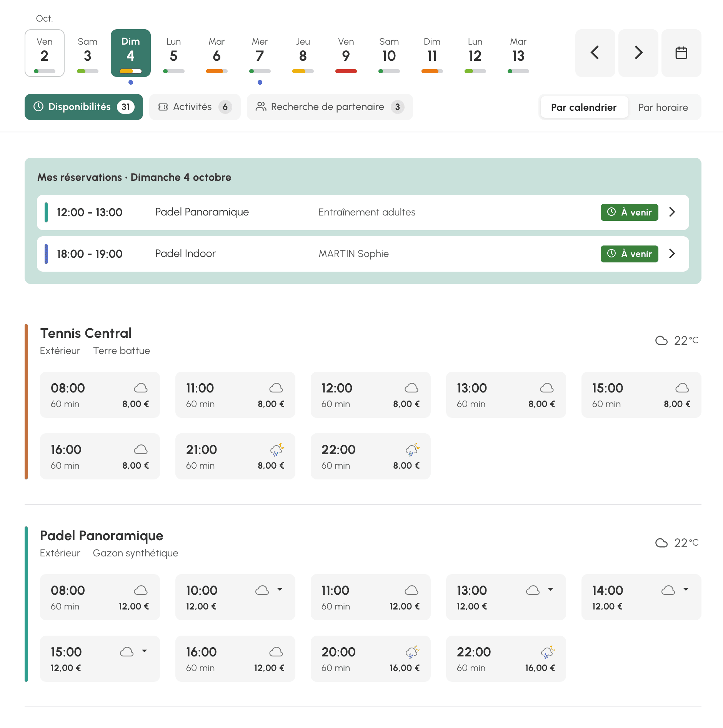This screenshot has width=723, height=728.
Task: Open the calendar date picker icon
Action: pyautogui.click(x=681, y=53)
